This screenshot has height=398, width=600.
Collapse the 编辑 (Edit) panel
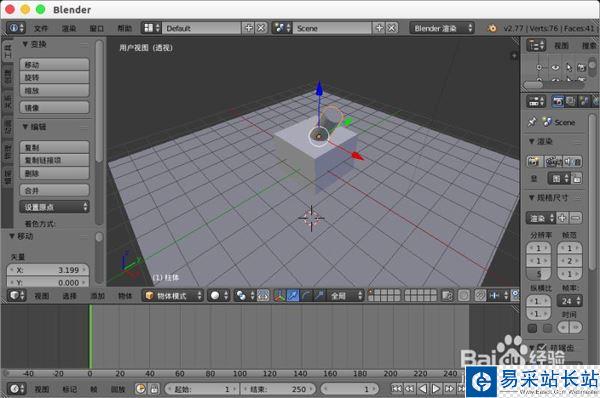click(25, 127)
